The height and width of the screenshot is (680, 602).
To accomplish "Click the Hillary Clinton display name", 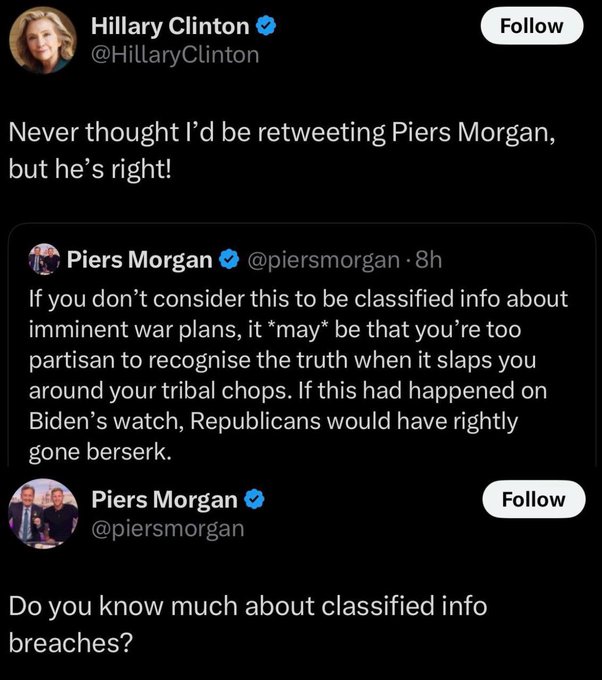I will (x=171, y=27).
